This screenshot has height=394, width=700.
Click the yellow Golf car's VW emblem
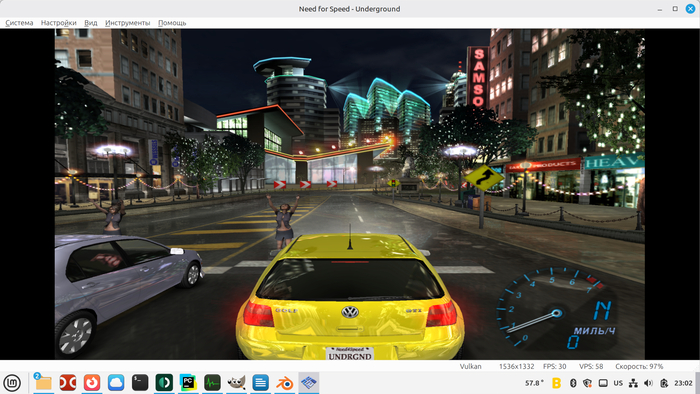tap(350, 312)
